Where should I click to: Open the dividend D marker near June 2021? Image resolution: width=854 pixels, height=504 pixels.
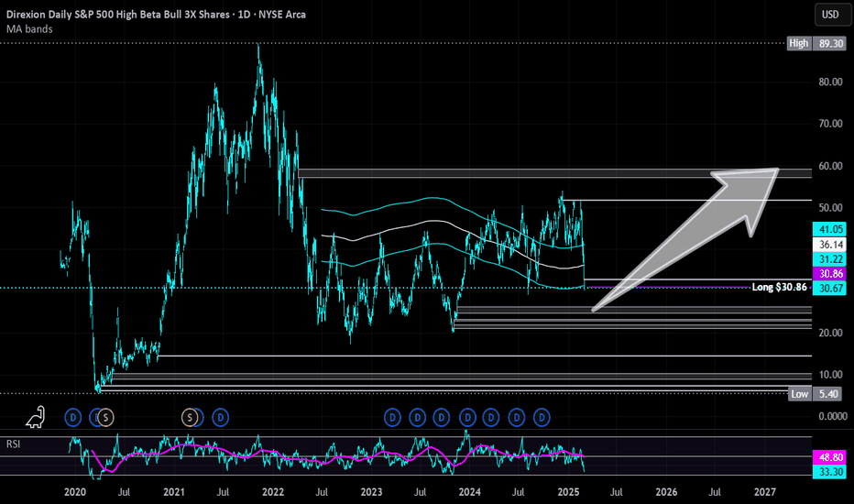(221, 418)
